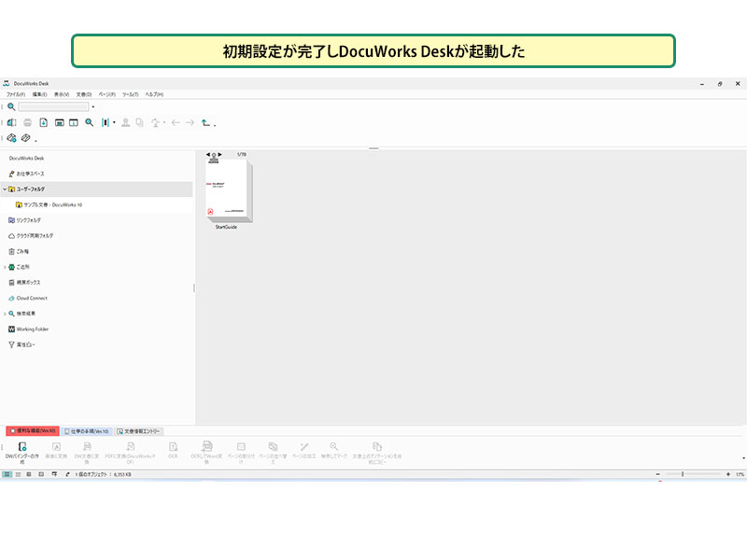Select the StartGuide document thumbnail
This screenshot has width=747, height=560.
(228, 190)
